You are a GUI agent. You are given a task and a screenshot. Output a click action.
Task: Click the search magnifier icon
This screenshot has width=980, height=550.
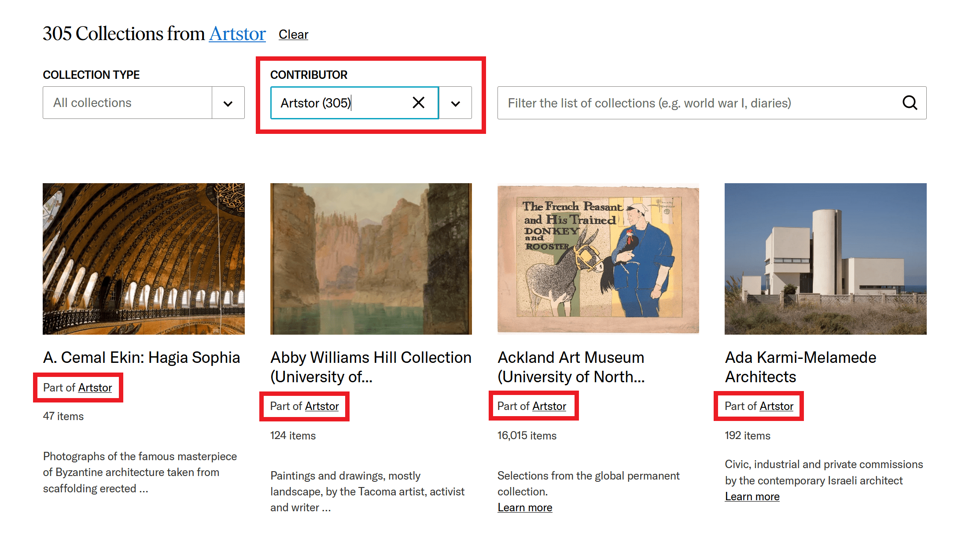tap(910, 103)
